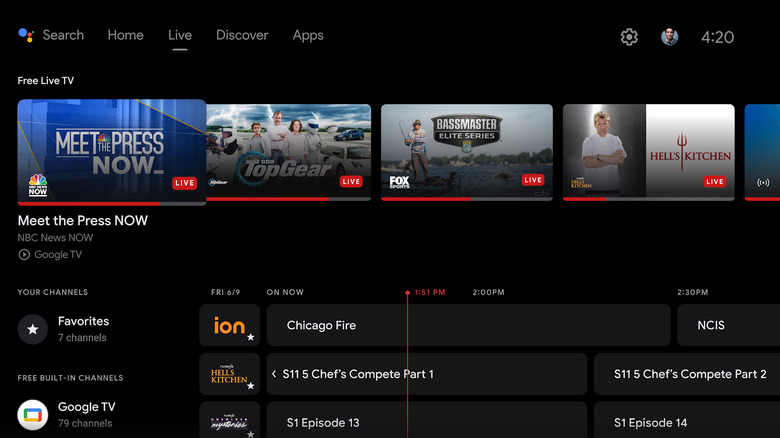Select the Live tab
This screenshot has width=780, height=438.
[180, 35]
